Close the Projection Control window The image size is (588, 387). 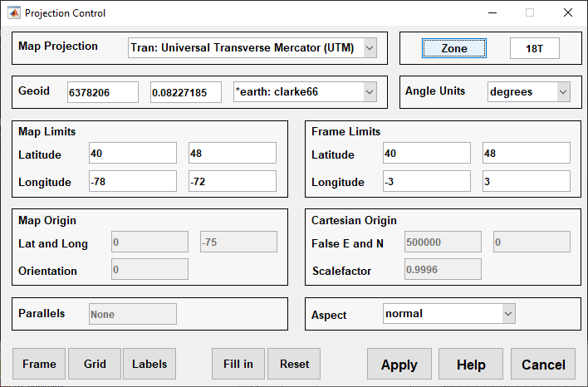(567, 13)
